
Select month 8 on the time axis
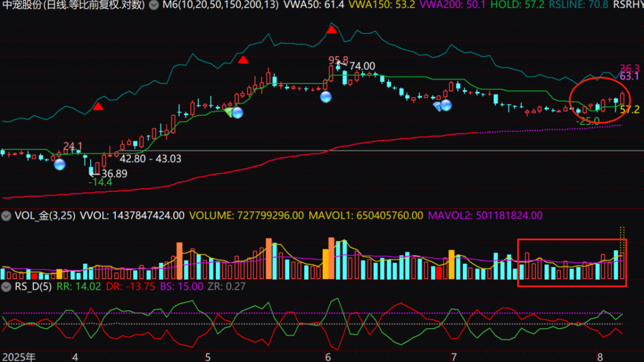point(600,357)
